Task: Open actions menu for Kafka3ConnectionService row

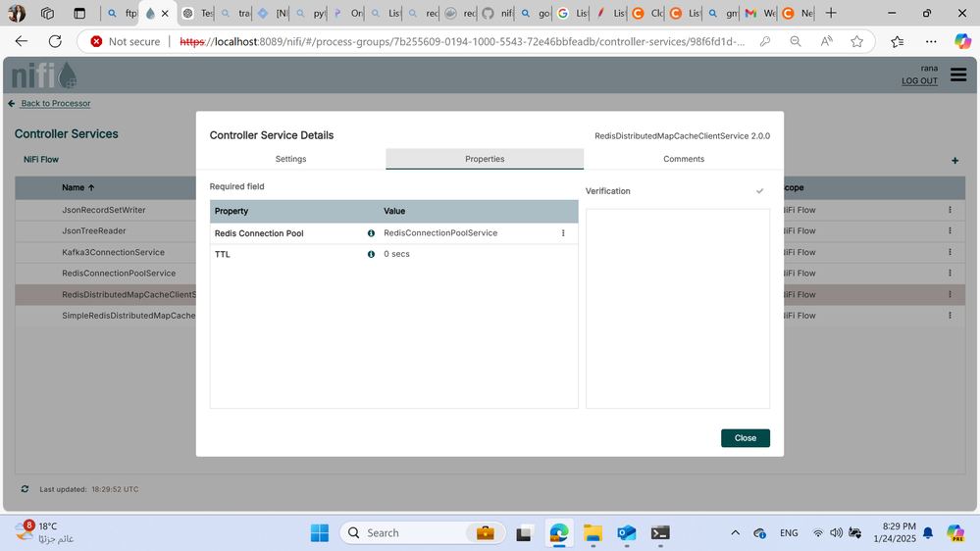Action: [x=950, y=252]
